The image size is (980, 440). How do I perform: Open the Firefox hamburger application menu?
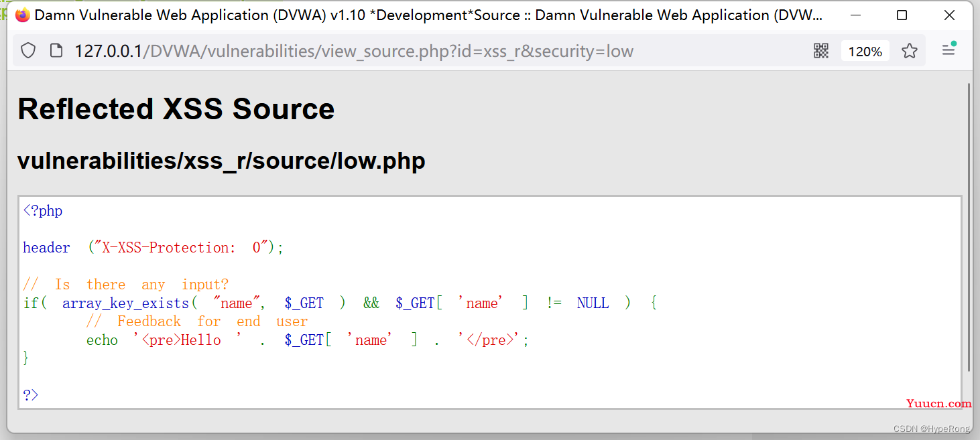tap(948, 50)
